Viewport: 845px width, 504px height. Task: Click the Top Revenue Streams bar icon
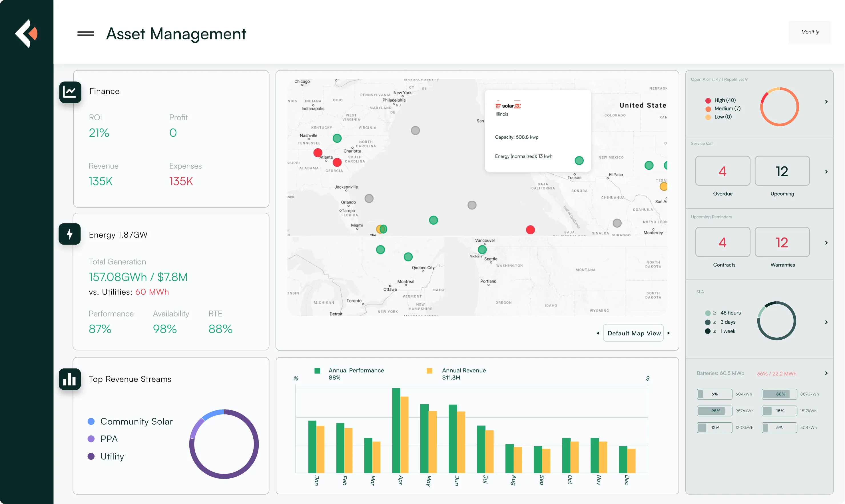point(70,379)
